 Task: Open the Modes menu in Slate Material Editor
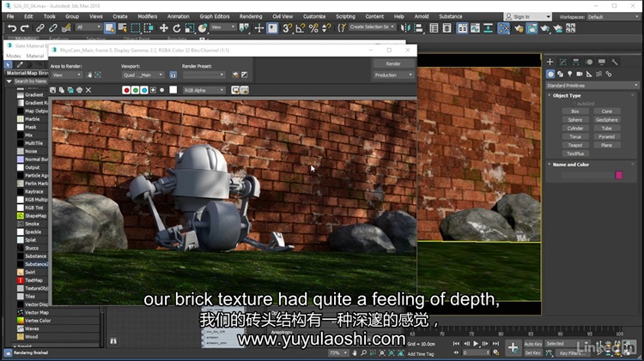point(13,56)
